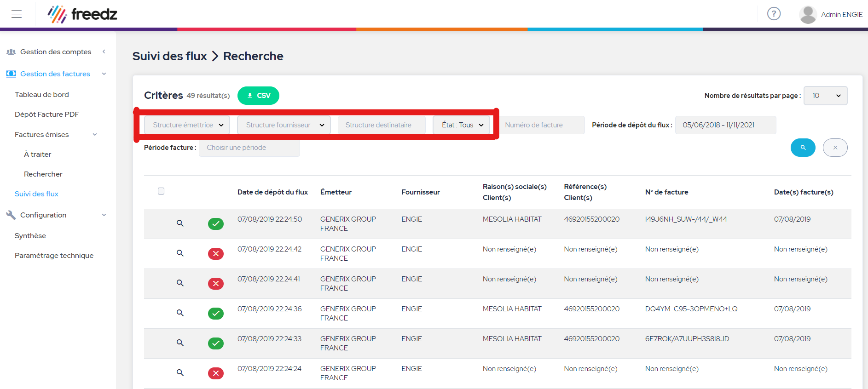Open the Structure émettrice dropdown
This screenshot has height=389, width=868.
point(187,125)
